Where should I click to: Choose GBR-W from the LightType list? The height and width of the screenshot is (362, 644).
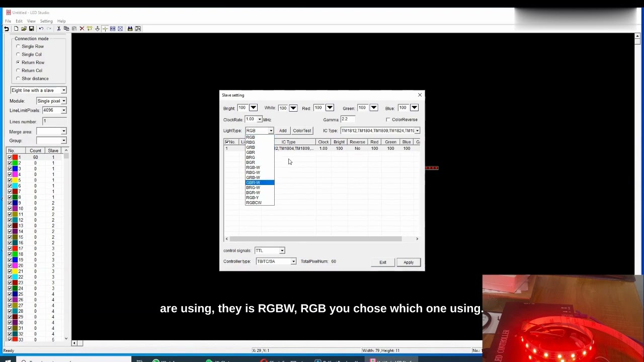pyautogui.click(x=260, y=183)
